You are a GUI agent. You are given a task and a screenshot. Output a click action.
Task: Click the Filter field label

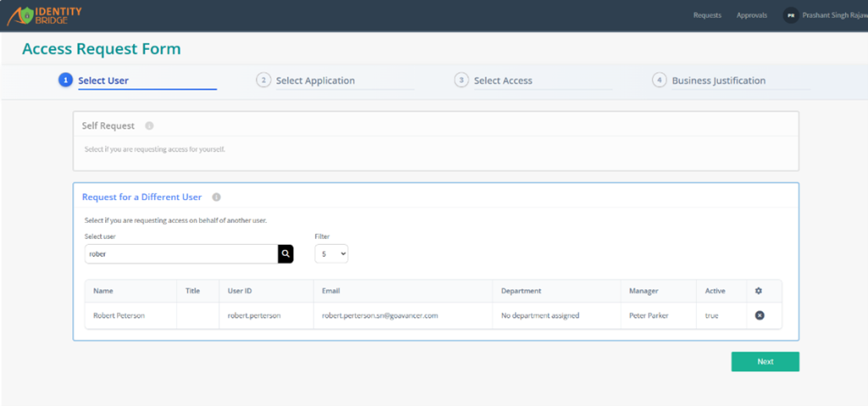tap(321, 236)
